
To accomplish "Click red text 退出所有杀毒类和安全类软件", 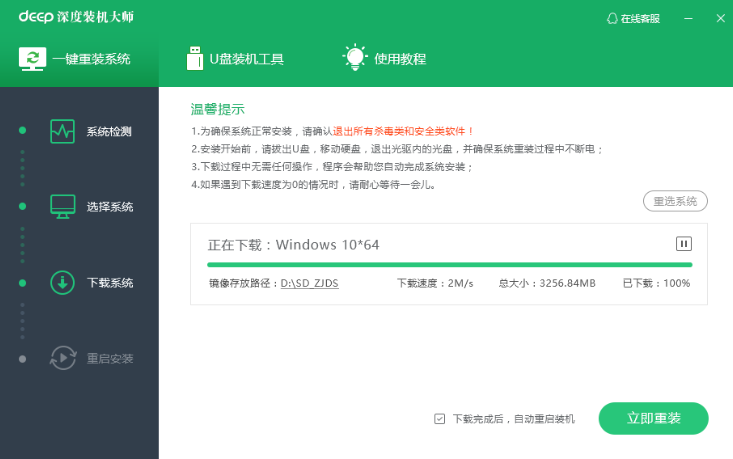I will [403, 131].
